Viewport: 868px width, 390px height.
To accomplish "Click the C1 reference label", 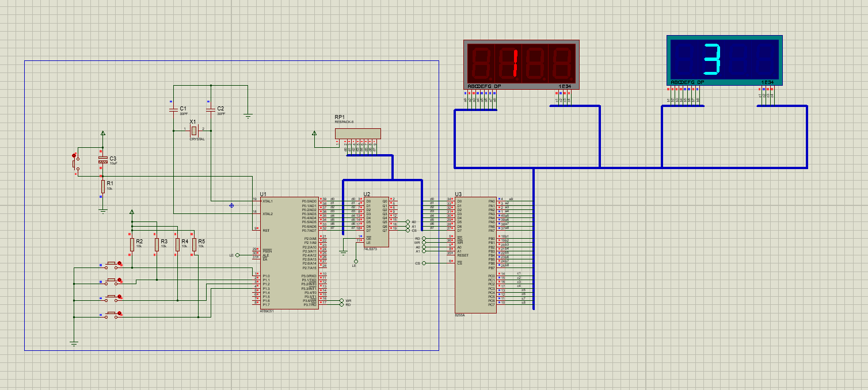I will pyautogui.click(x=183, y=108).
